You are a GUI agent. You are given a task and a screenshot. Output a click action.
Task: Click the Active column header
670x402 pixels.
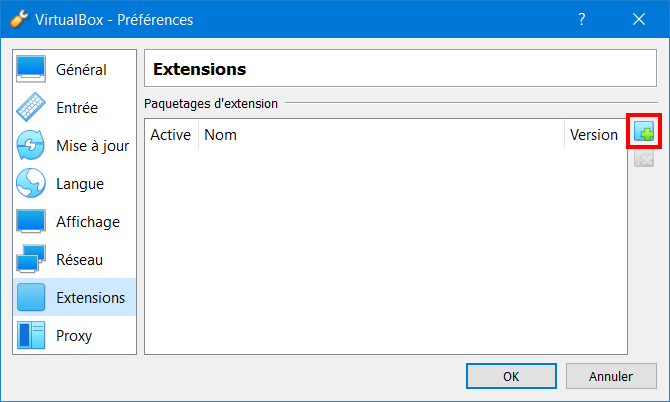click(170, 135)
